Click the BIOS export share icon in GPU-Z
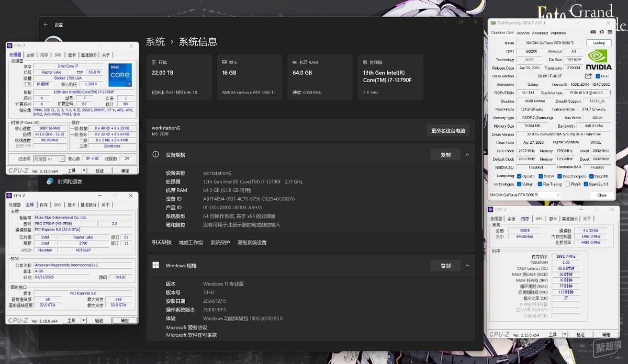Screen dimensions: 628x364 588,76
